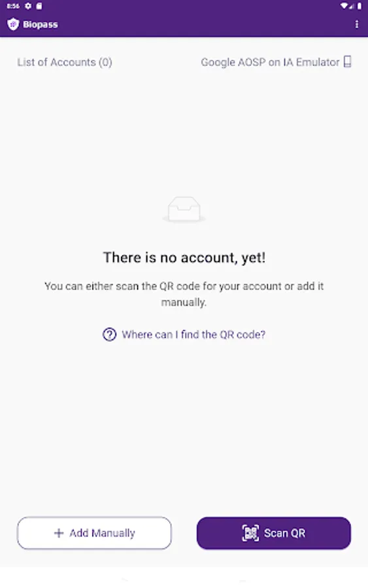Open Where can I find the QR code link
The image size is (368, 588).
point(193,335)
